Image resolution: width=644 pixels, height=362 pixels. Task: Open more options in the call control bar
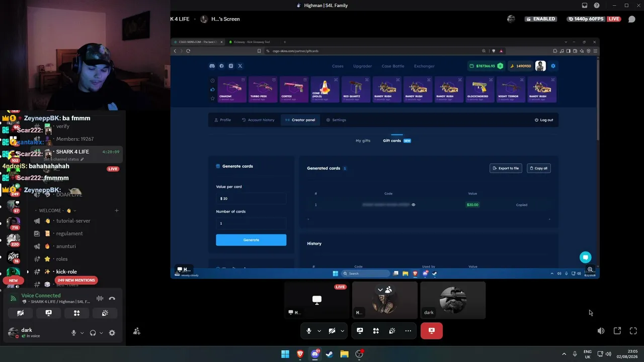[x=408, y=331]
